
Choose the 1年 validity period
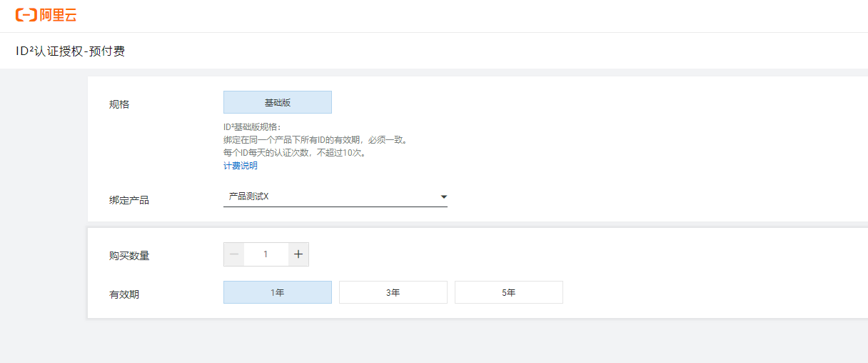pos(278,292)
